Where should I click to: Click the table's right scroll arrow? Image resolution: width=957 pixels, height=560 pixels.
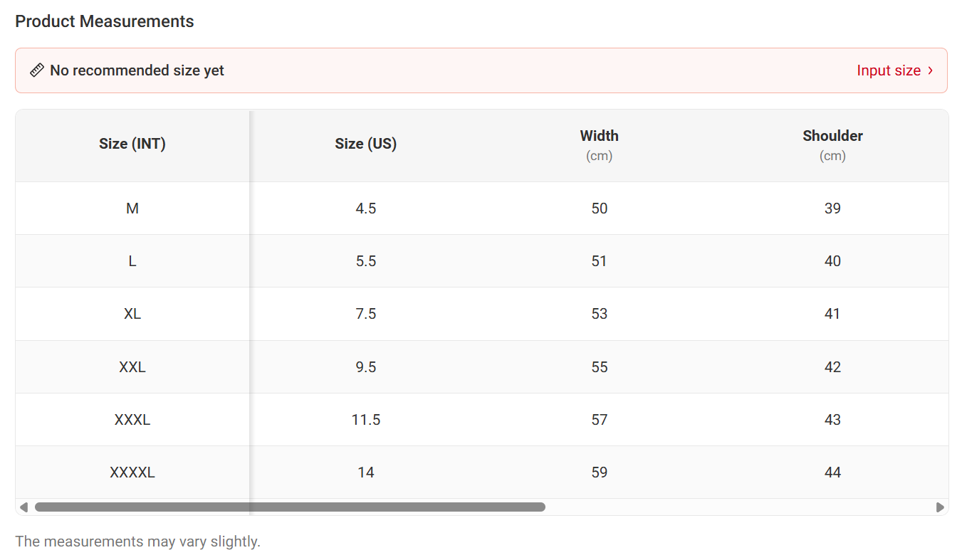click(x=940, y=507)
